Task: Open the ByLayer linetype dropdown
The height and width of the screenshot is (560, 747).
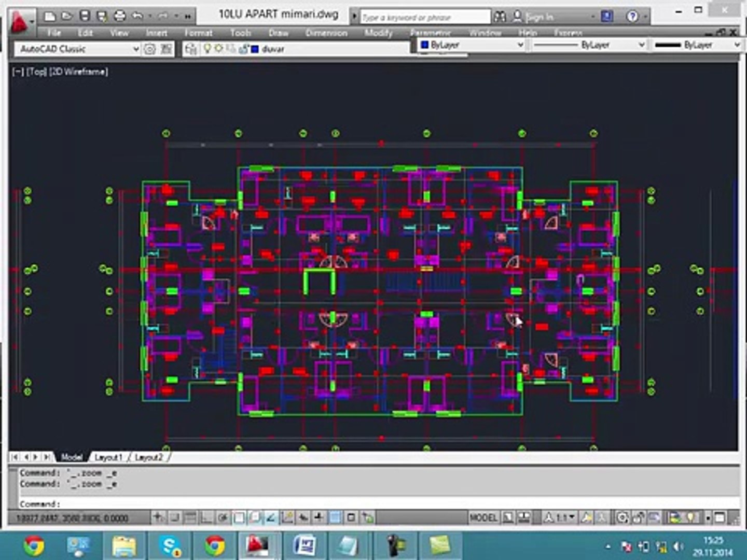Action: tap(641, 45)
